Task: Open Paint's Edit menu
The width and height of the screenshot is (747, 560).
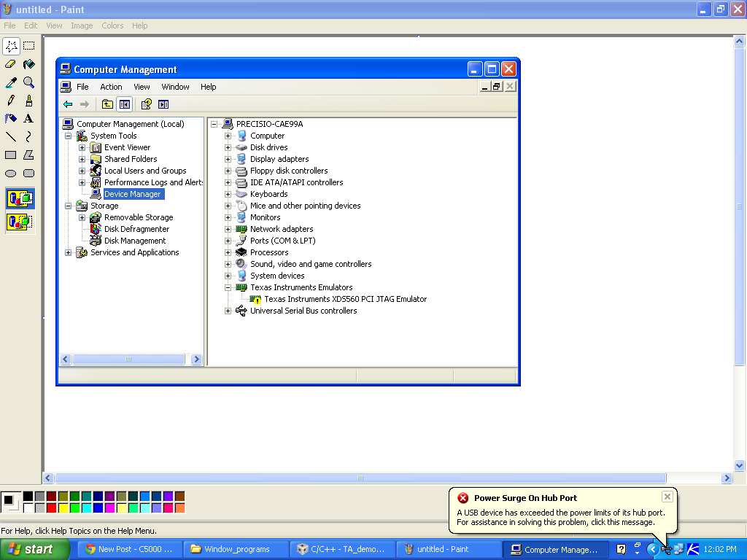Action: (31, 26)
